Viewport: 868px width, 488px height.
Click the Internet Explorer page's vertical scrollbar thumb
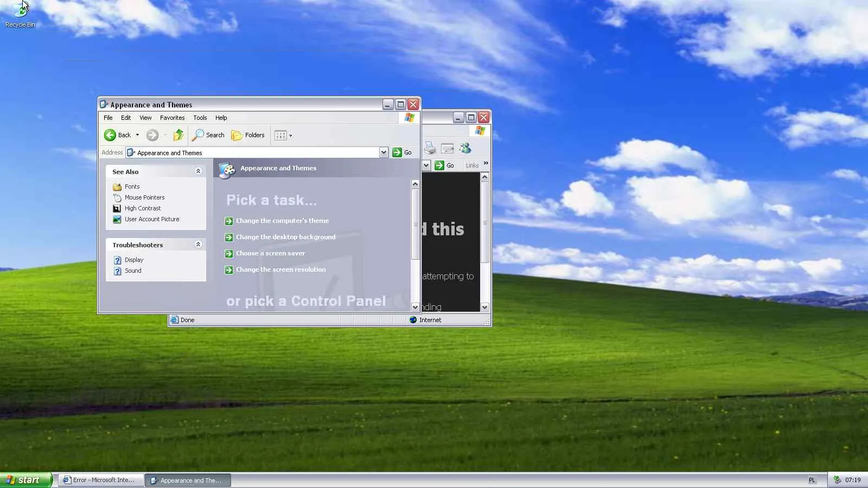(484, 223)
